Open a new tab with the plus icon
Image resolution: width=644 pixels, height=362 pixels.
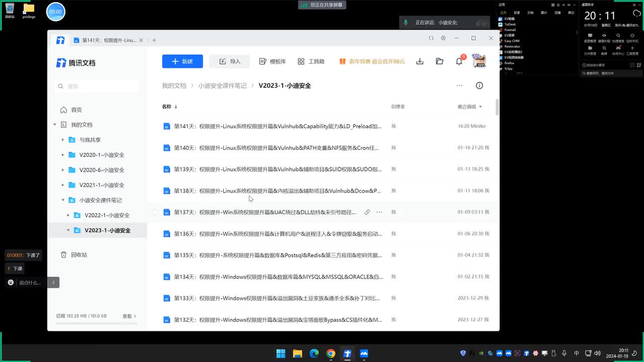(154, 40)
